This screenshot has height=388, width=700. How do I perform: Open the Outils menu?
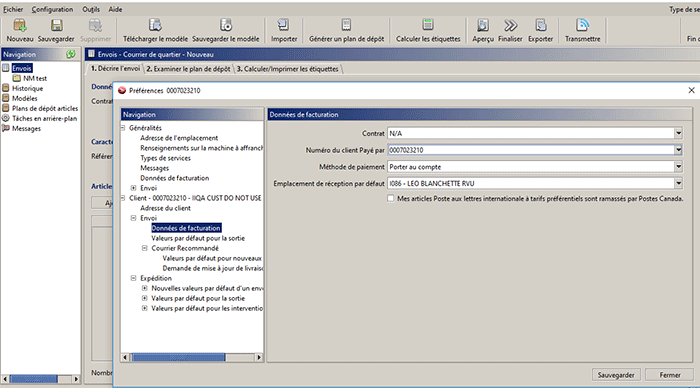pos(91,9)
